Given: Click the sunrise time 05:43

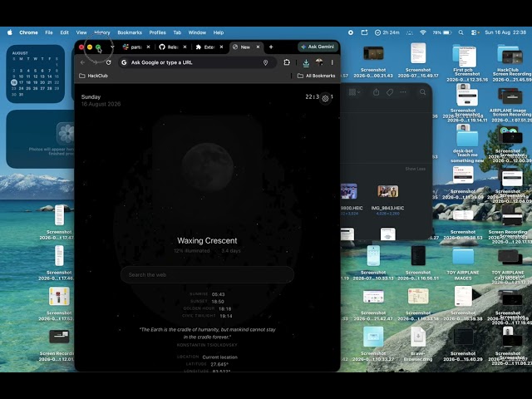Looking at the screenshot, I should point(218,294).
